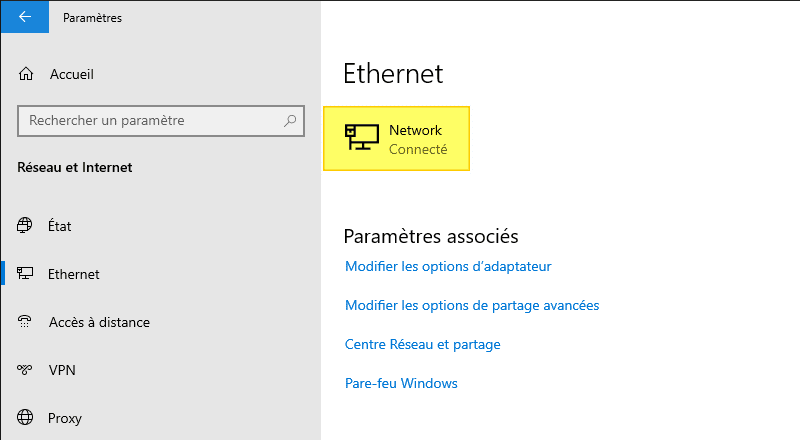Select the VPN label in the sidebar
The image size is (800, 440).
pyautogui.click(x=62, y=370)
